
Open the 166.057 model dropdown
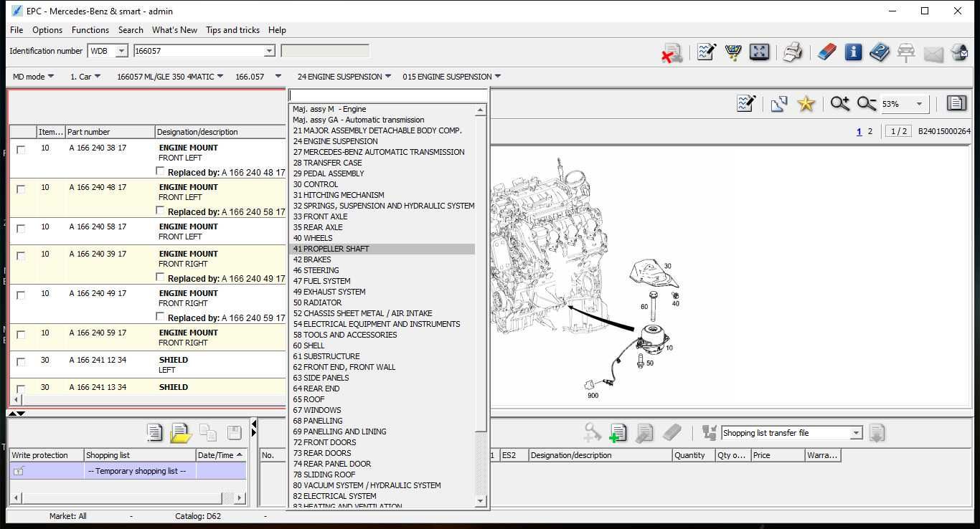tap(257, 77)
